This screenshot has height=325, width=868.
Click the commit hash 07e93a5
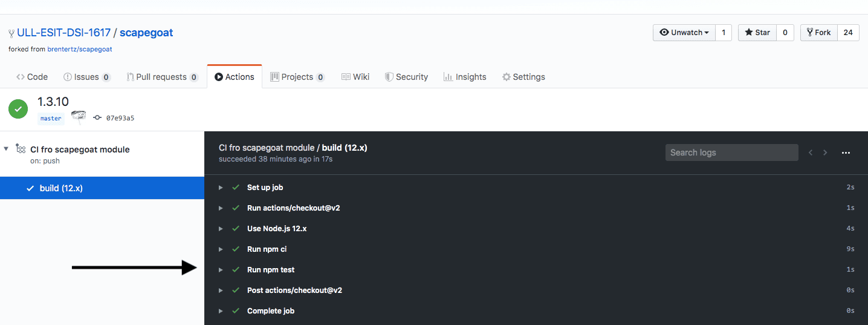[120, 118]
